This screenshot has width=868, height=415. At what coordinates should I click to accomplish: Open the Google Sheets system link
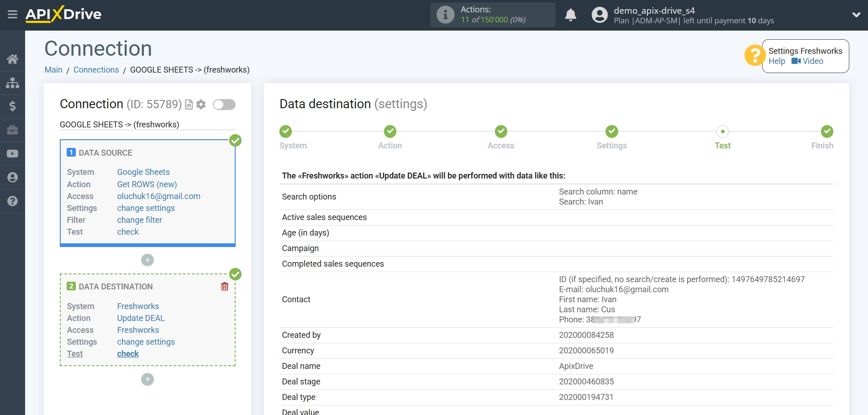(143, 172)
